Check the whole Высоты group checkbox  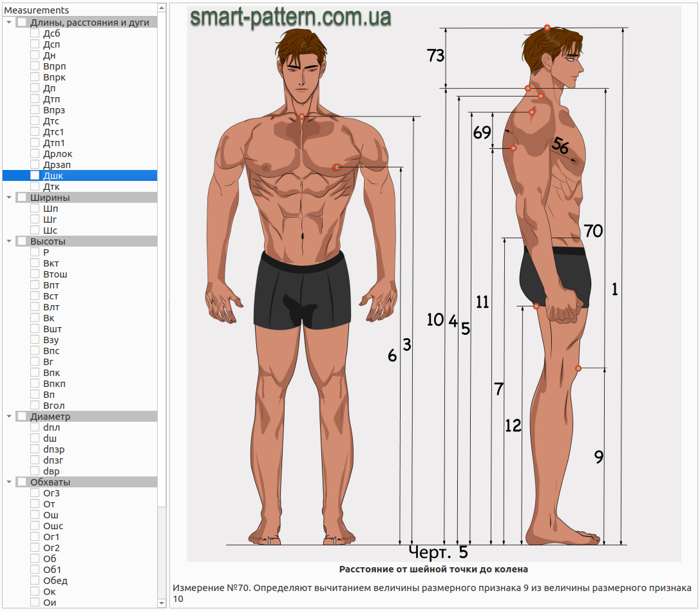point(21,241)
